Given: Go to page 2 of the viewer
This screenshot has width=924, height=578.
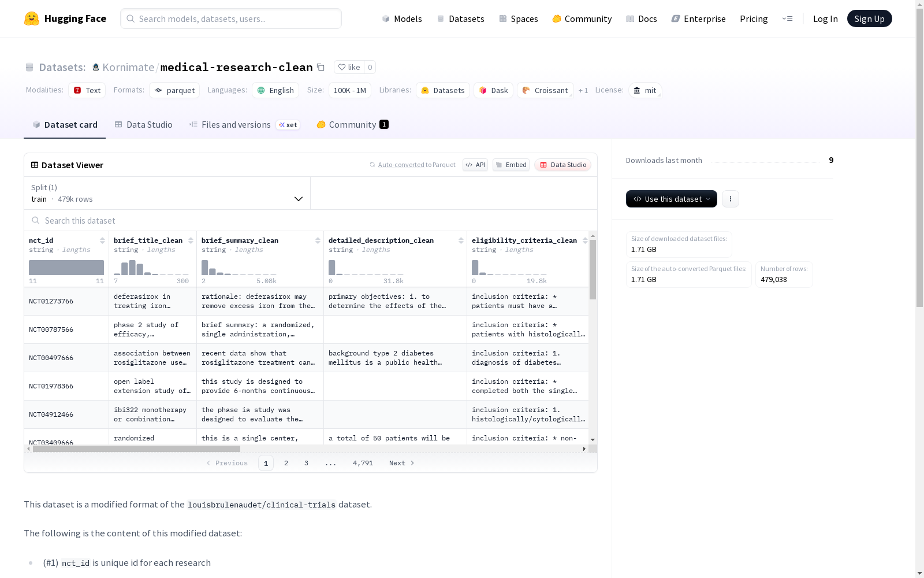Looking at the screenshot, I should tap(286, 463).
